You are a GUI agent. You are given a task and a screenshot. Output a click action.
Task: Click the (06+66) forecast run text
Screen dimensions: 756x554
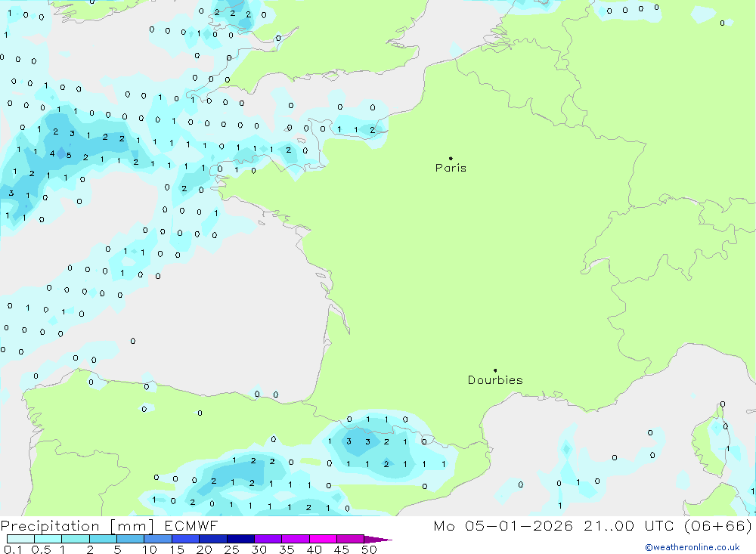718,526
